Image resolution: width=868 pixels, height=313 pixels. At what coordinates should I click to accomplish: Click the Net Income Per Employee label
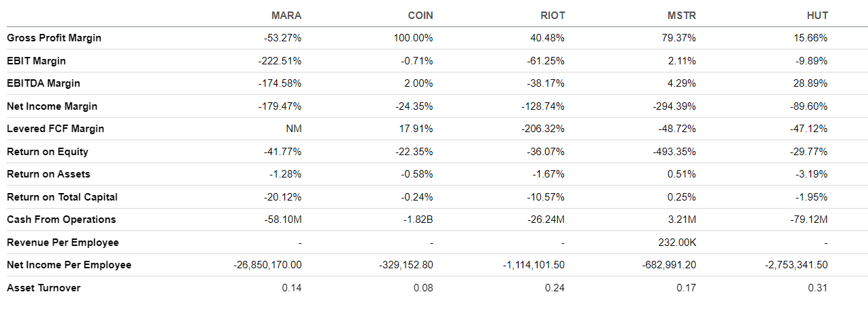point(69,265)
